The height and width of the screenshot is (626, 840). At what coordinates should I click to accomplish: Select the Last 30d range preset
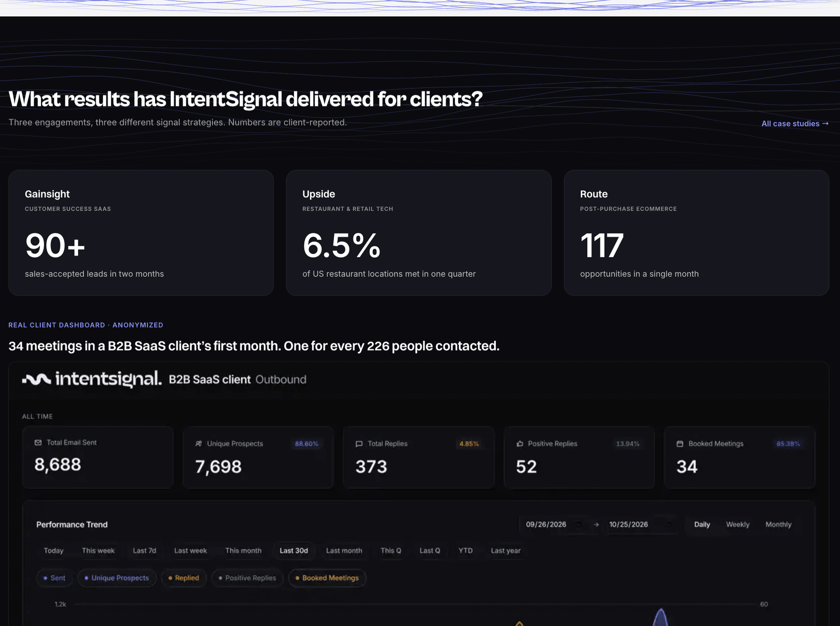pos(294,551)
